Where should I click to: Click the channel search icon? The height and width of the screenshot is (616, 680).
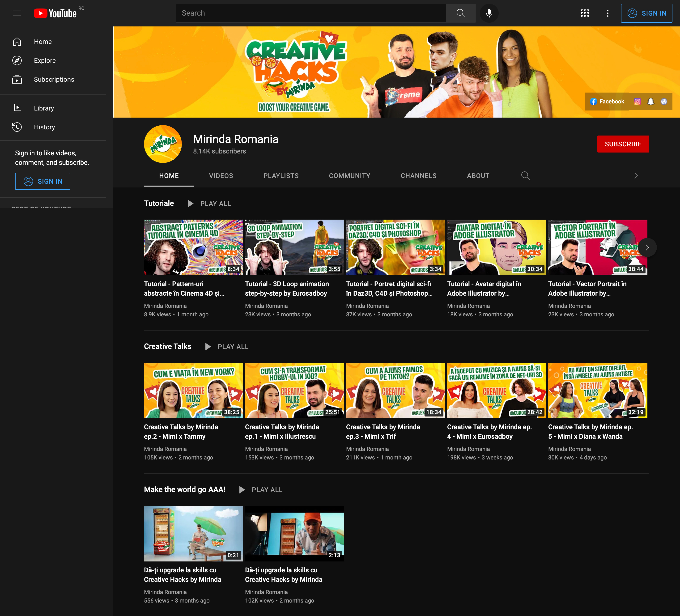[525, 176]
